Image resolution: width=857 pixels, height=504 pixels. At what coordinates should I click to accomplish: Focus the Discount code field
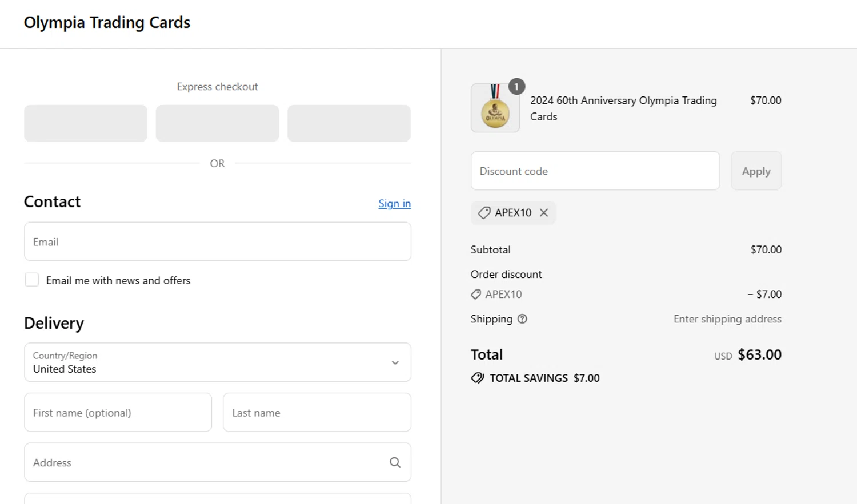click(x=595, y=171)
